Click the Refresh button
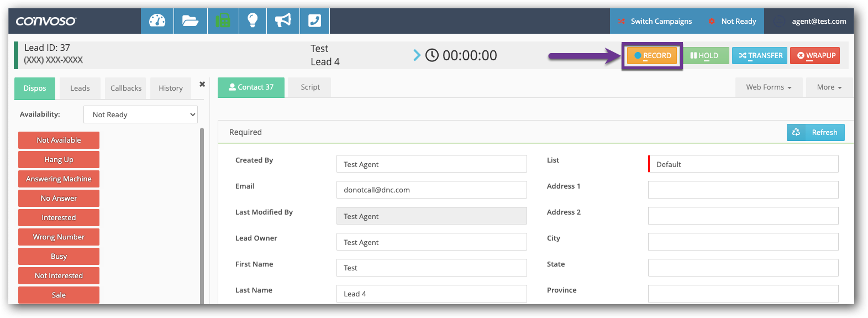This screenshot has height=318, width=868. [816, 132]
